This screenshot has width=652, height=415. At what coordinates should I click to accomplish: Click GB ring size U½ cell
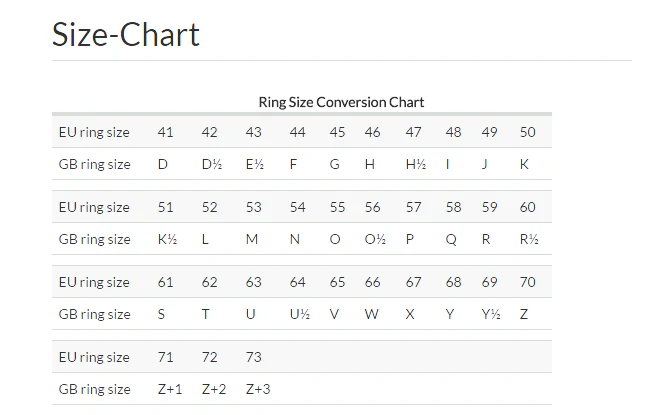(299, 314)
